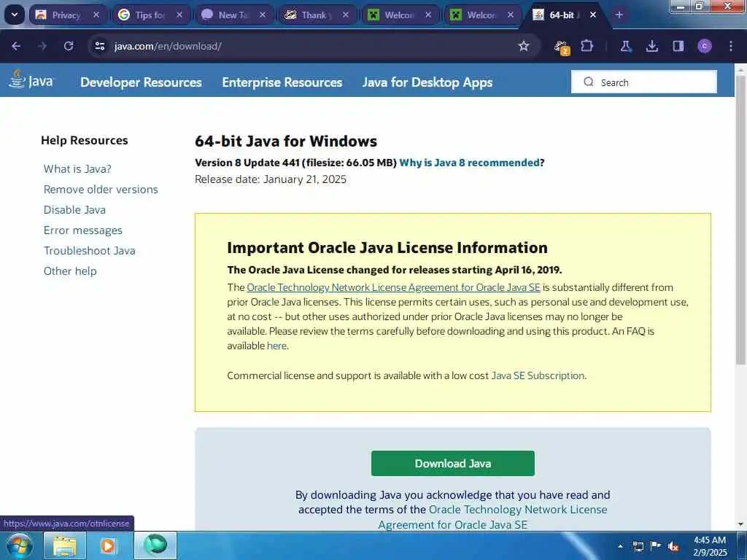The height and width of the screenshot is (560, 747).
Task: Open the FAQ 'here' link
Action: click(x=276, y=346)
